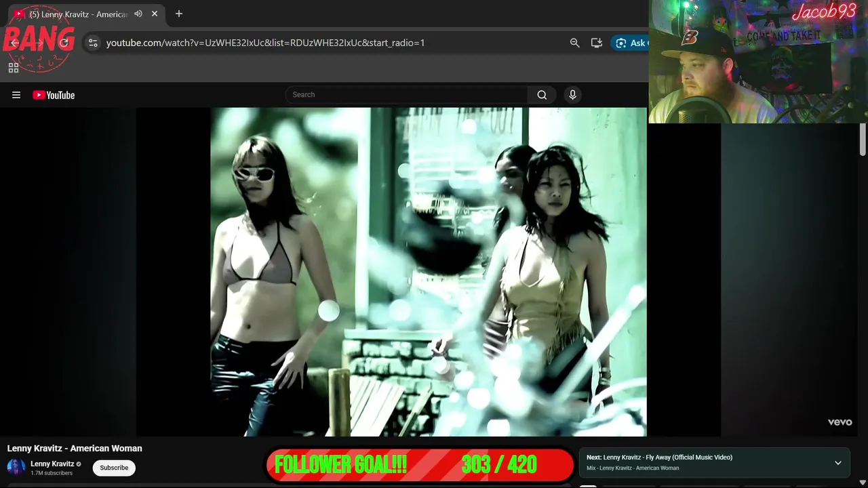Open the browser apps grid icon
This screenshot has height=488, width=868.
pos(14,68)
